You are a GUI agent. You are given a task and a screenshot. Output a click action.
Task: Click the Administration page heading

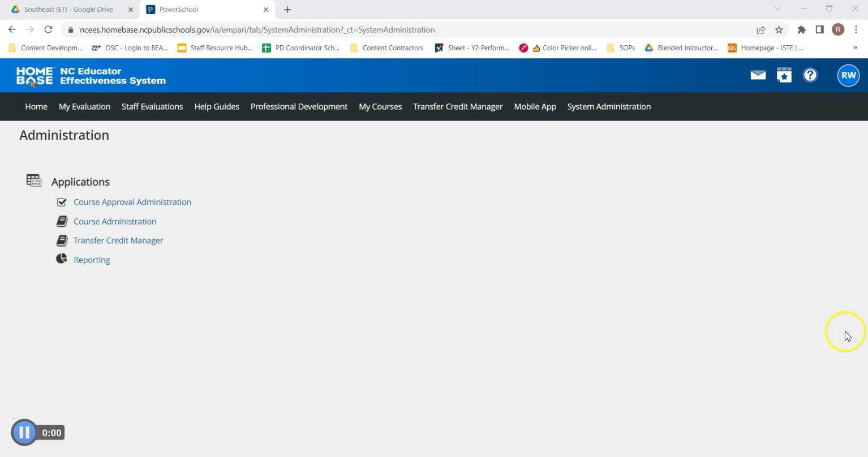64,135
